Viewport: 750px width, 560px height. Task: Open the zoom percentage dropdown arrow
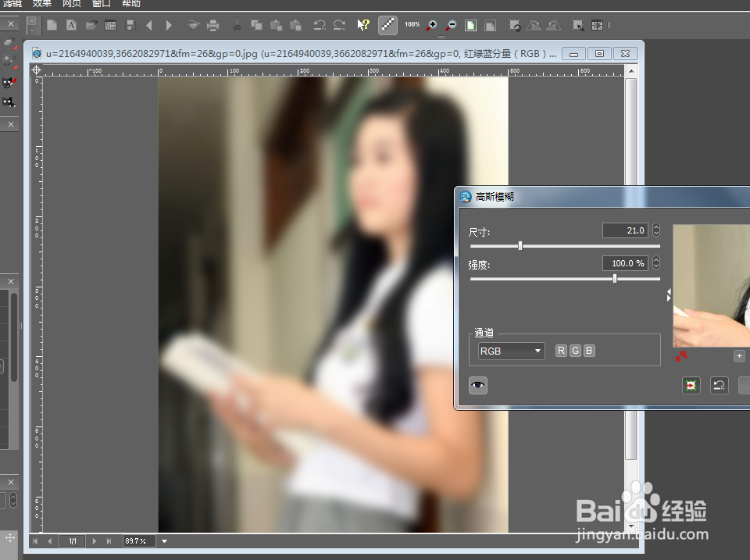click(165, 541)
